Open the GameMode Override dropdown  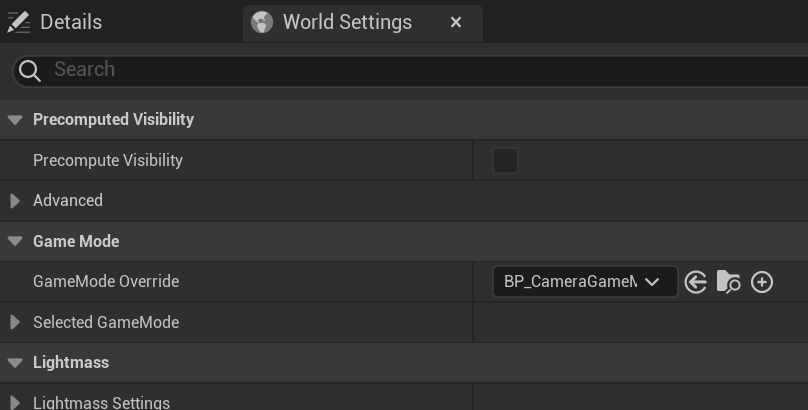585,282
